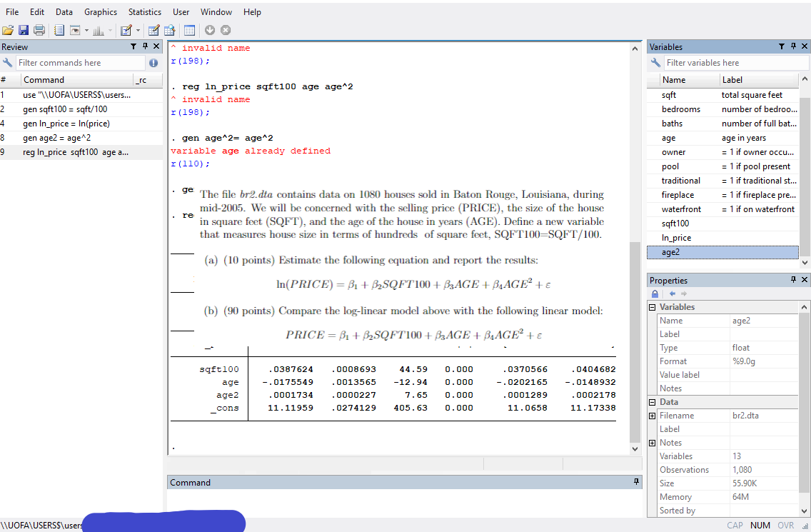
Task: Open the Window menu
Action: pos(216,12)
